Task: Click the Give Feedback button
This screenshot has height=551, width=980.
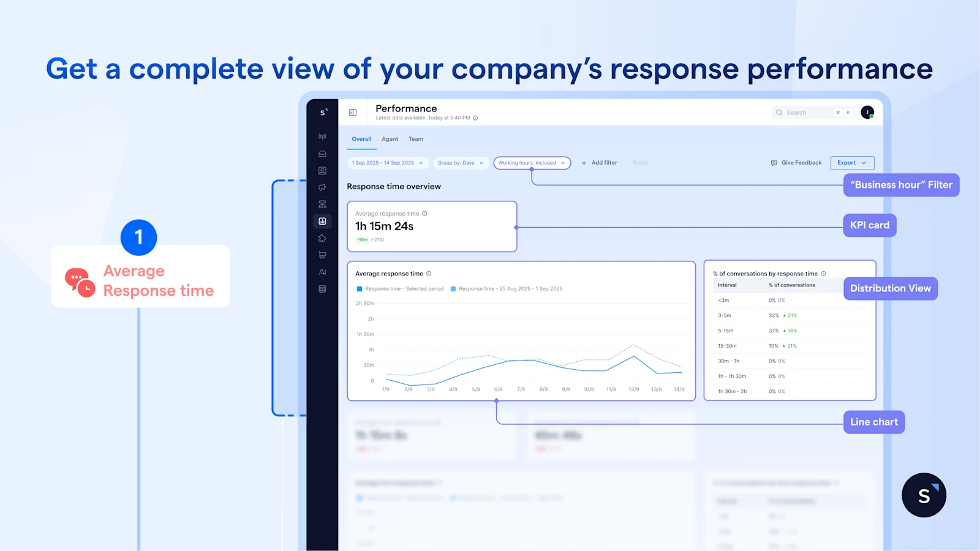Action: pos(796,162)
